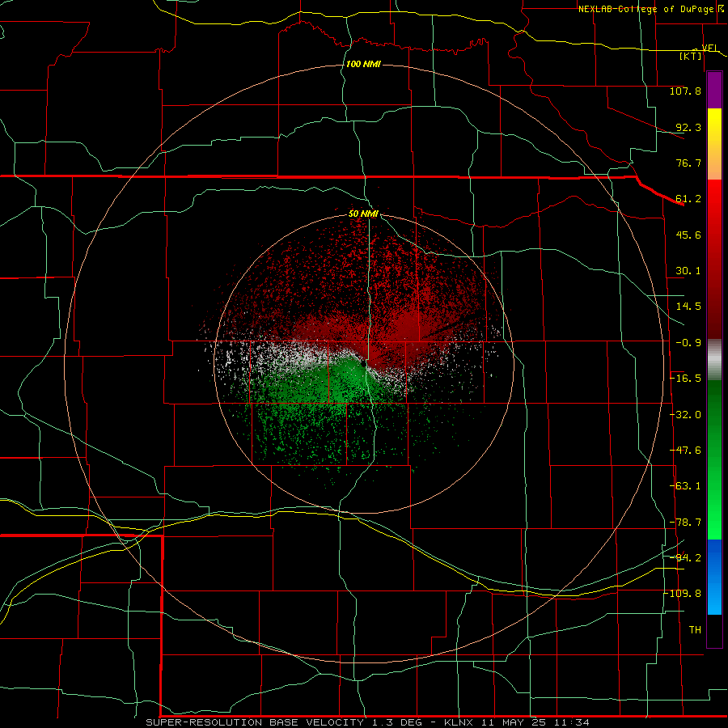
Task: Select the -78.7 scale value
Action: 685,523
